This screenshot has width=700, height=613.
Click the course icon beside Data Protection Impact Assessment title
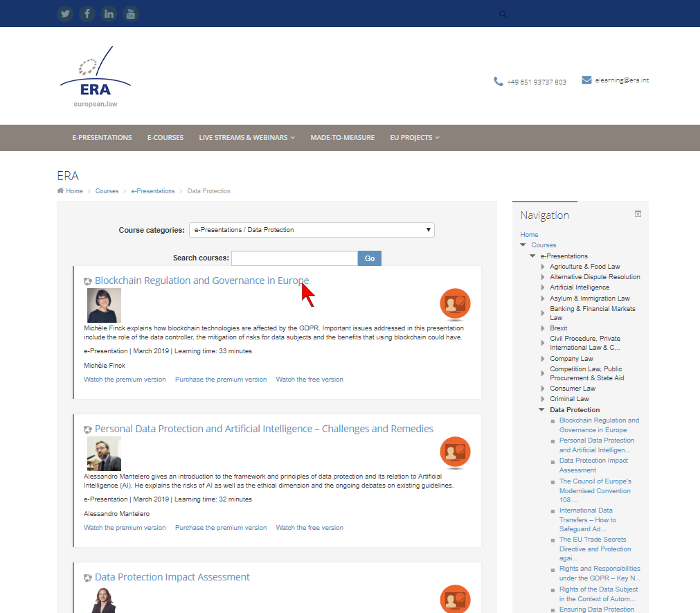(88, 578)
